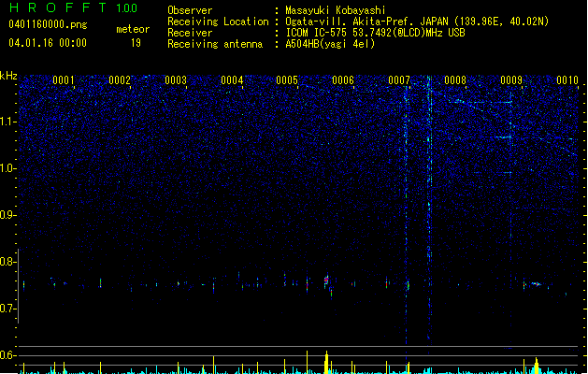The width and height of the screenshot is (588, 374).
Task: Click the 0.9 kHz axis label
Action: [x=8, y=215]
